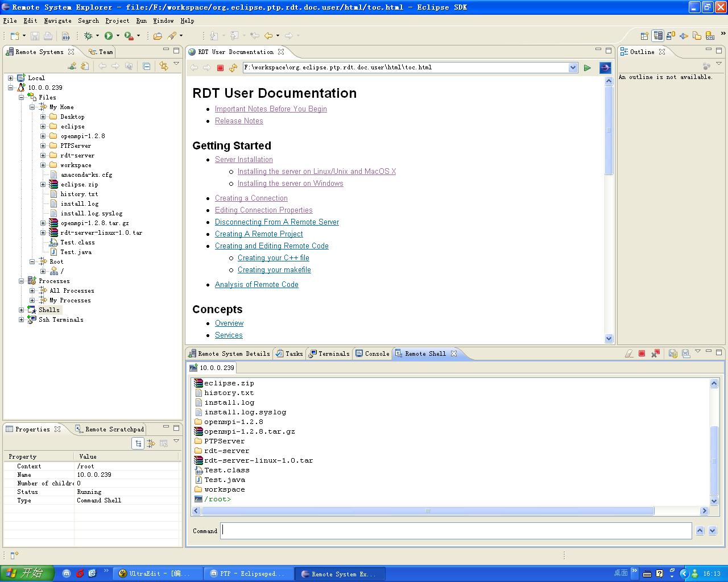Click the browser Stop red square
The height and width of the screenshot is (582, 728).
pos(220,68)
